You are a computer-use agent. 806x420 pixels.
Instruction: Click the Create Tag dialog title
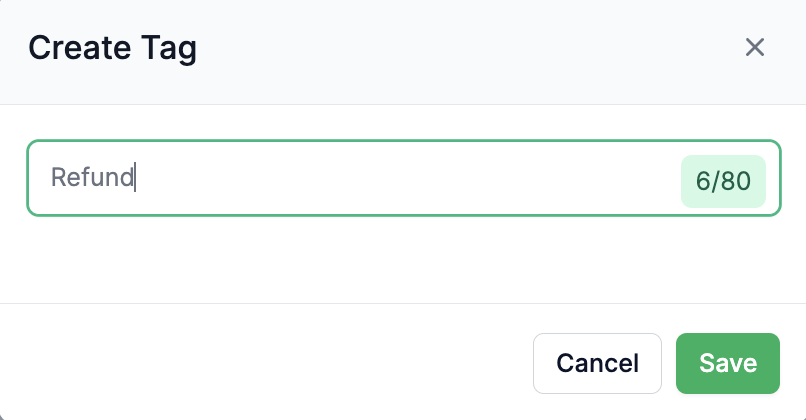112,48
